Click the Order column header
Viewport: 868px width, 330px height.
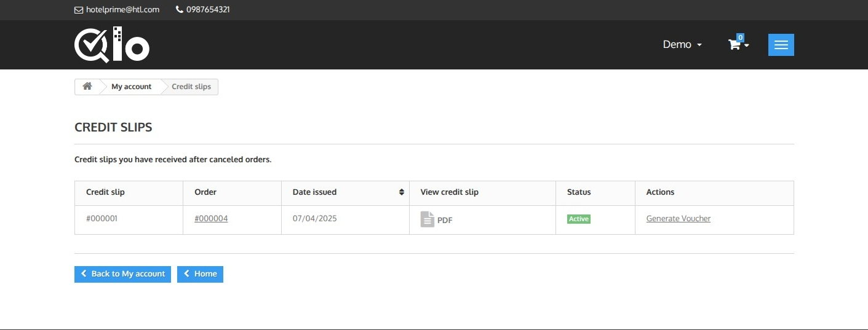[232, 193]
